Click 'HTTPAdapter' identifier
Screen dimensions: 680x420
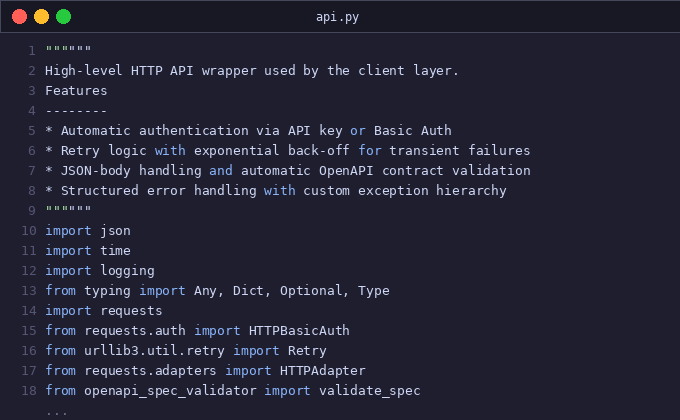[x=323, y=371]
